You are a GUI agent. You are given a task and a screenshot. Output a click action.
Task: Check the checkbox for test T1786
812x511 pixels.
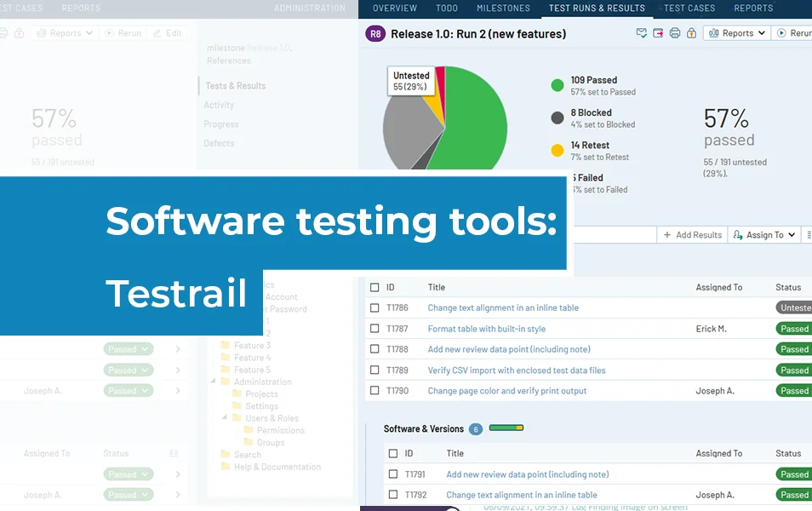tap(375, 307)
